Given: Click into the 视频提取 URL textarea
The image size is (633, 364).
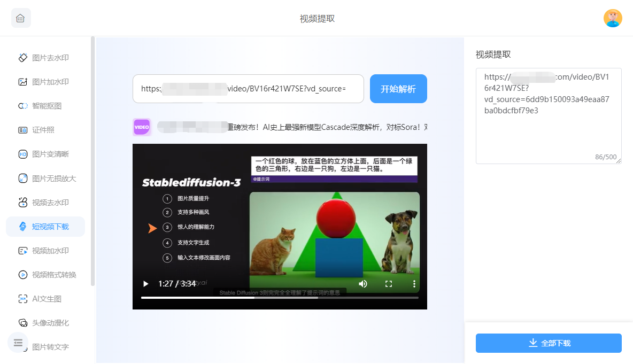Looking at the screenshot, I should point(549,116).
